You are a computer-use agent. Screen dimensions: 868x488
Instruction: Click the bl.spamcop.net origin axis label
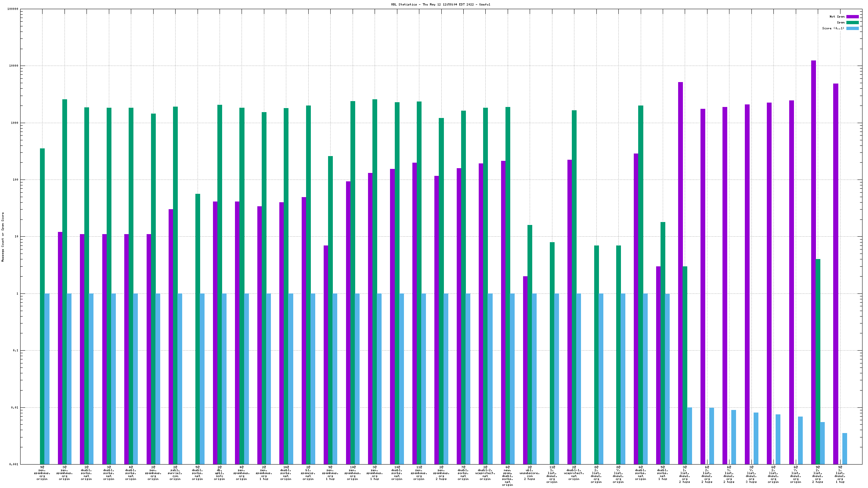coord(308,473)
